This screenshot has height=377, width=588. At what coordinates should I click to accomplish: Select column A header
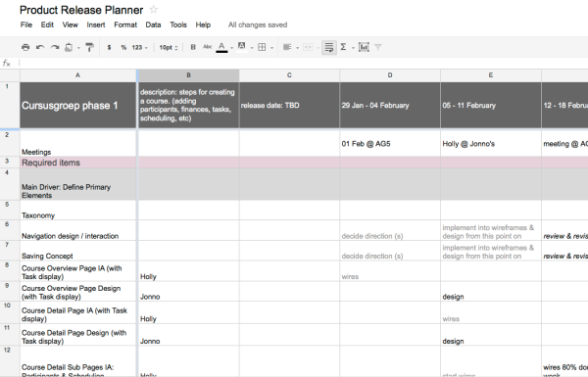pyautogui.click(x=78, y=75)
